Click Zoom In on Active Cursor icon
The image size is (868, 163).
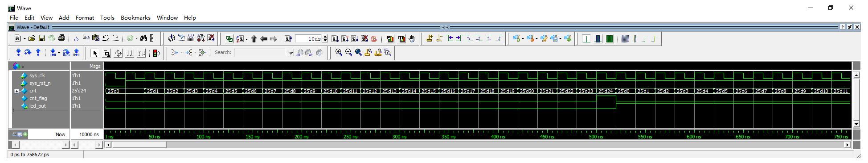(368, 53)
